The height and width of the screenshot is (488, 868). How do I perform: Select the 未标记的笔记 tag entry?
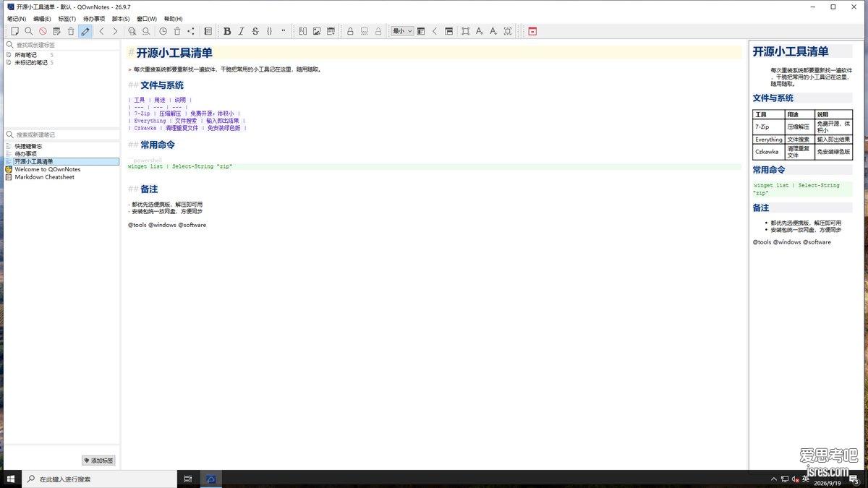point(31,63)
